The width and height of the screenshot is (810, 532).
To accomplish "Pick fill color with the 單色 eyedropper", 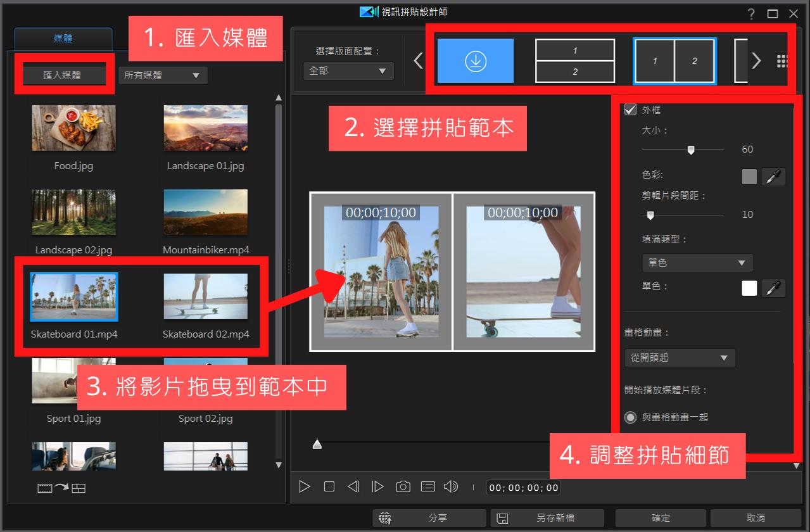I will 773,288.
